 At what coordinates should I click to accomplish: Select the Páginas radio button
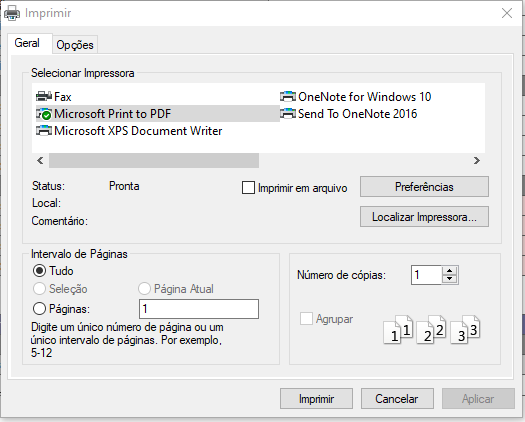[x=39, y=308]
